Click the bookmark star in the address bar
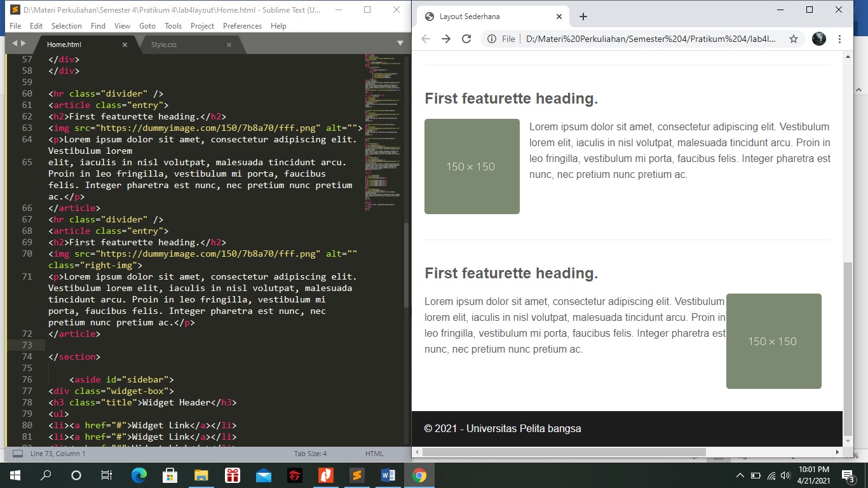Screen dimensions: 868x488 coord(793,38)
